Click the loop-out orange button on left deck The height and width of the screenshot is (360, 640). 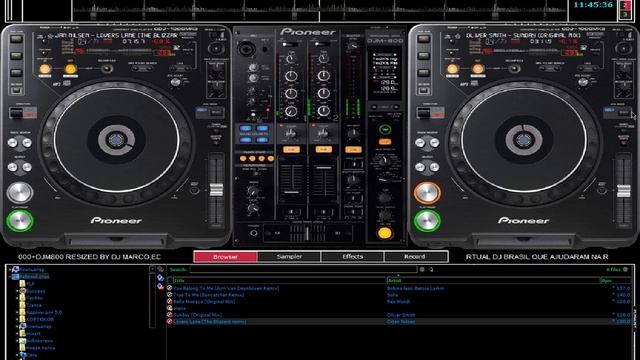(70, 69)
